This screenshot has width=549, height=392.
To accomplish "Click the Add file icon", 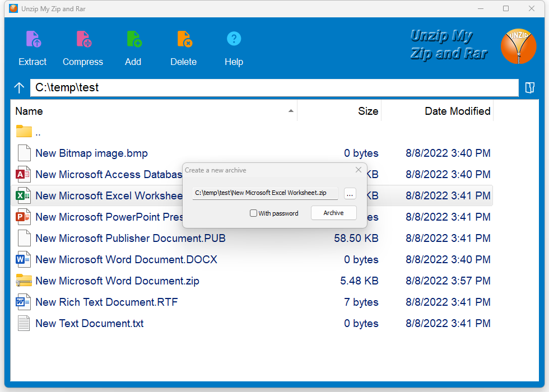I will tap(134, 39).
